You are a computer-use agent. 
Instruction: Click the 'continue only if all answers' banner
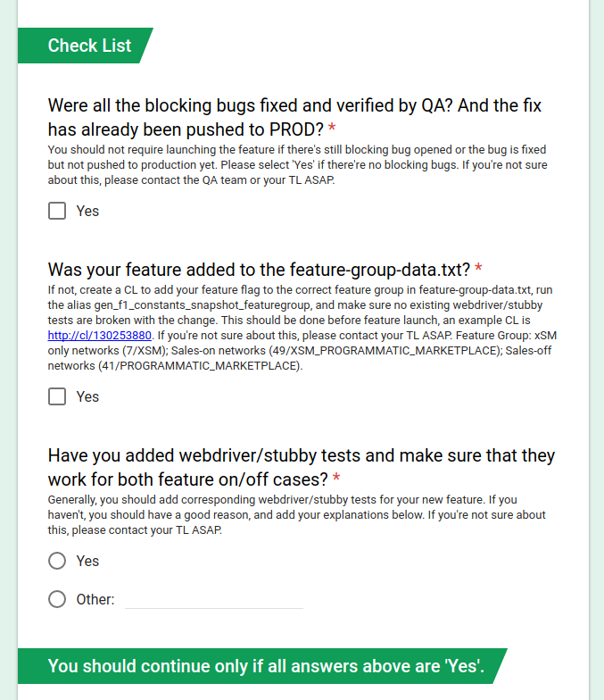click(x=262, y=666)
